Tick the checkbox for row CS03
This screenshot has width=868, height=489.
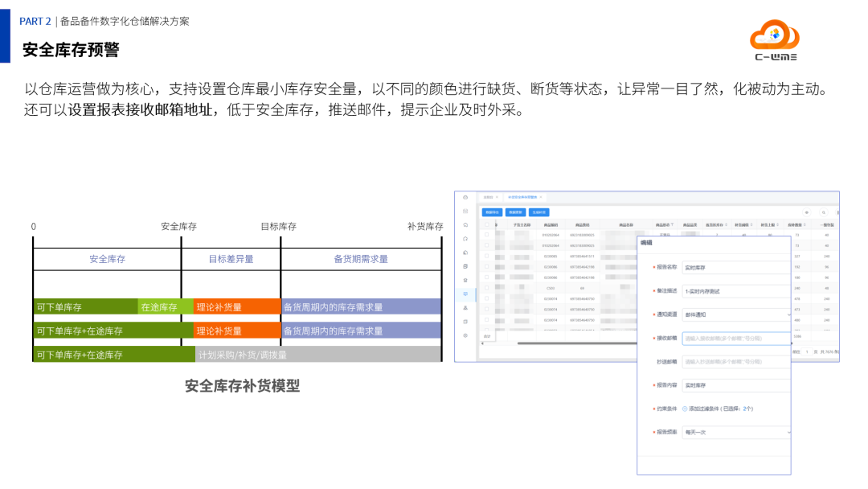487,288
